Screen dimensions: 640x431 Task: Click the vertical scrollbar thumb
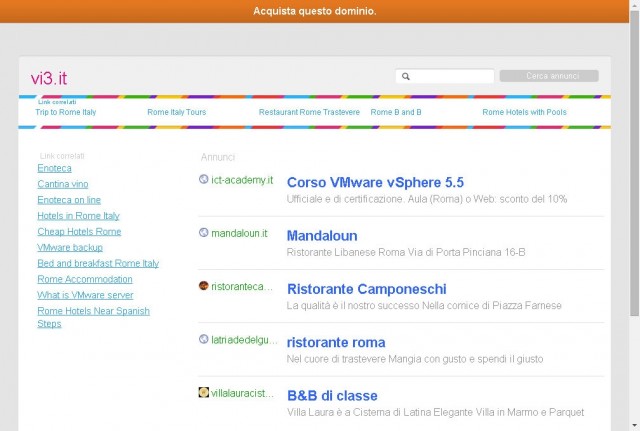[635, 163]
